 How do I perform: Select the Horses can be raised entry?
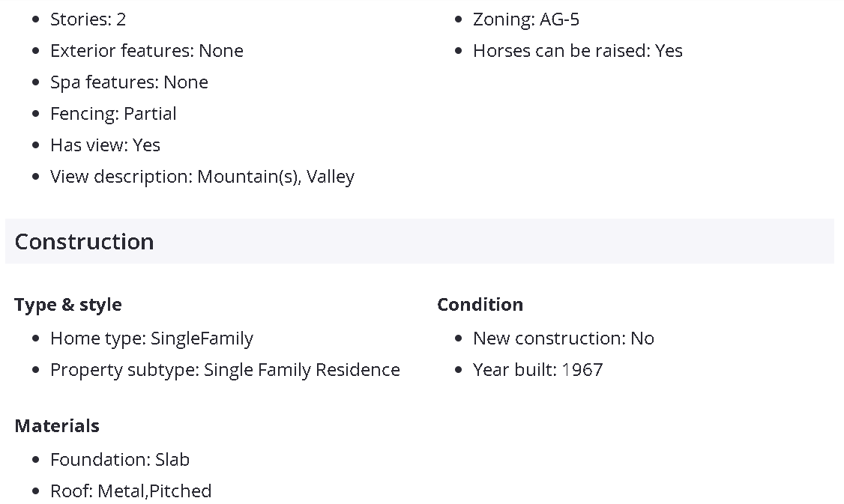coord(577,51)
